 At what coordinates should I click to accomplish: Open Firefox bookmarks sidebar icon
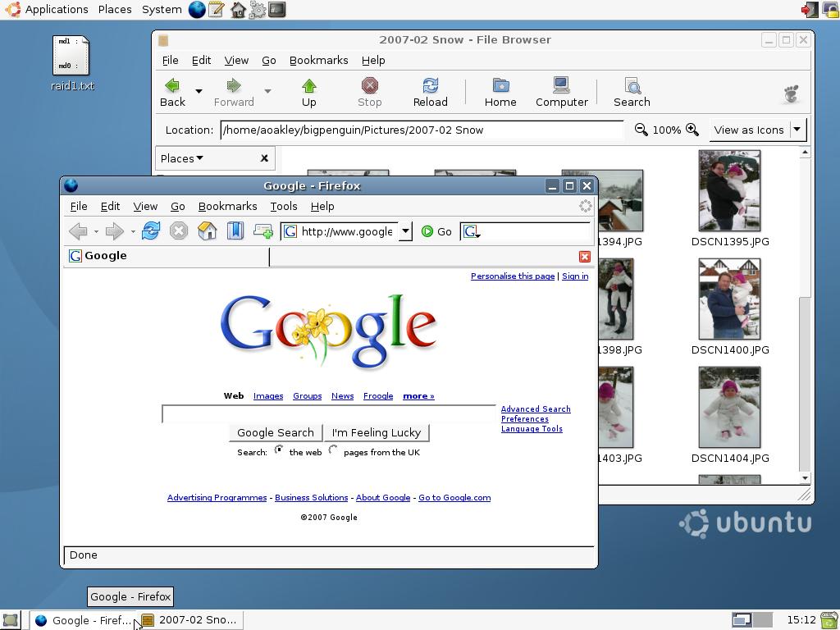235,231
